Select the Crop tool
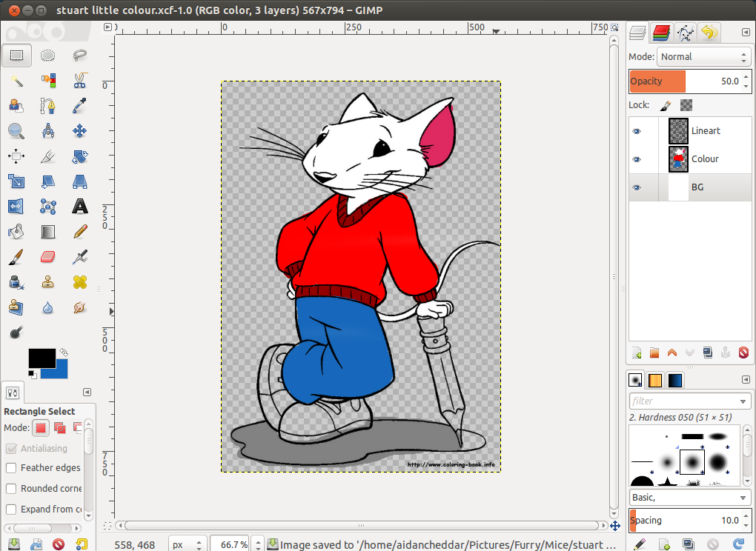 pyautogui.click(x=47, y=156)
